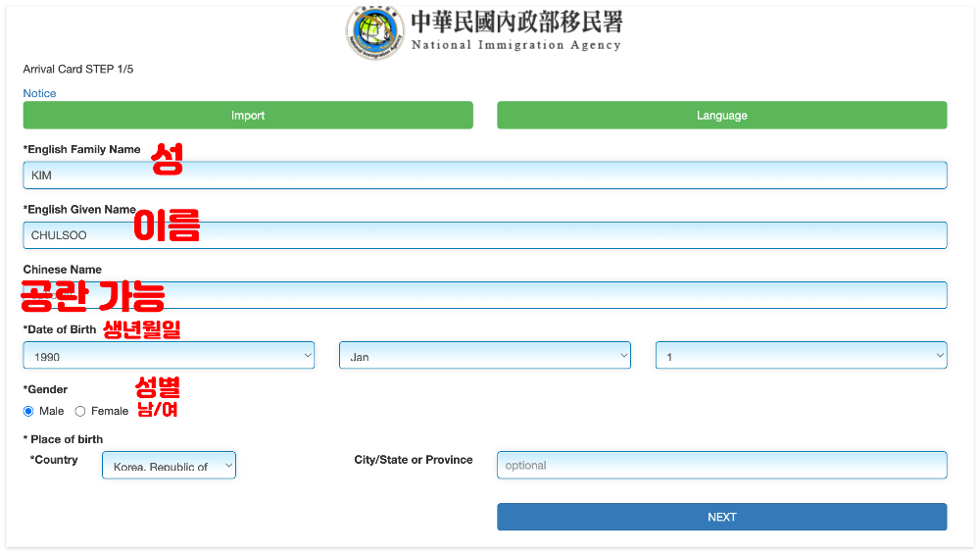Image resolution: width=980 pixels, height=553 pixels.
Task: Click the * Place of birth label
Action: 63,439
